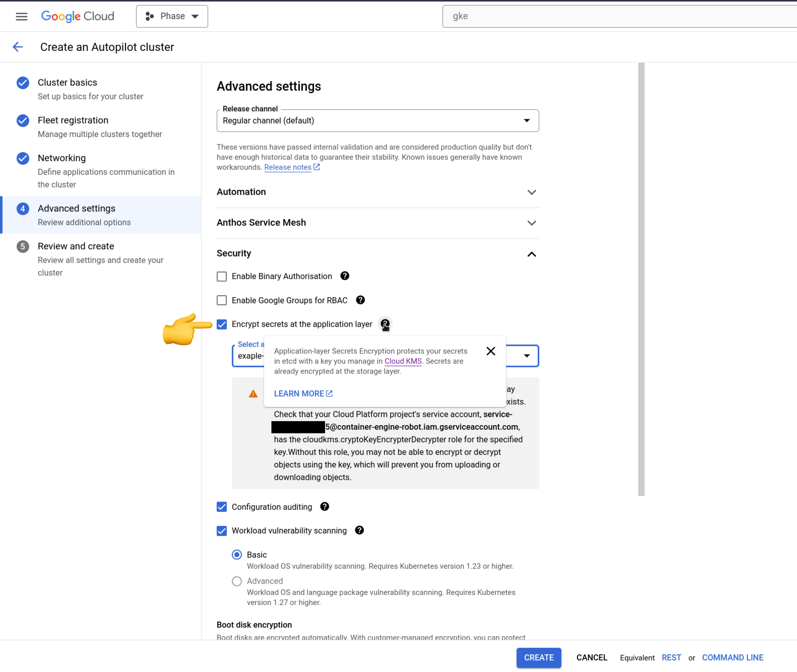Select the Advanced vulnerability scanning option
This screenshot has width=797, height=672.
point(237,581)
